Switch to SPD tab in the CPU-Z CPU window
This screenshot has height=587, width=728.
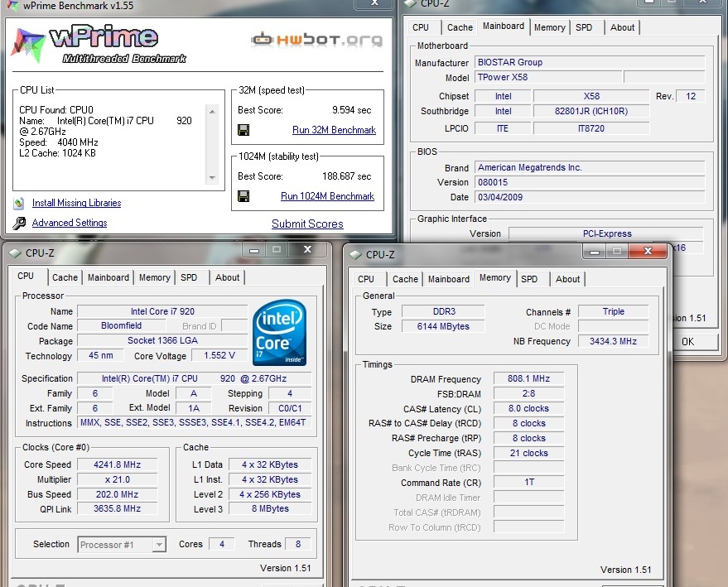[x=189, y=277]
